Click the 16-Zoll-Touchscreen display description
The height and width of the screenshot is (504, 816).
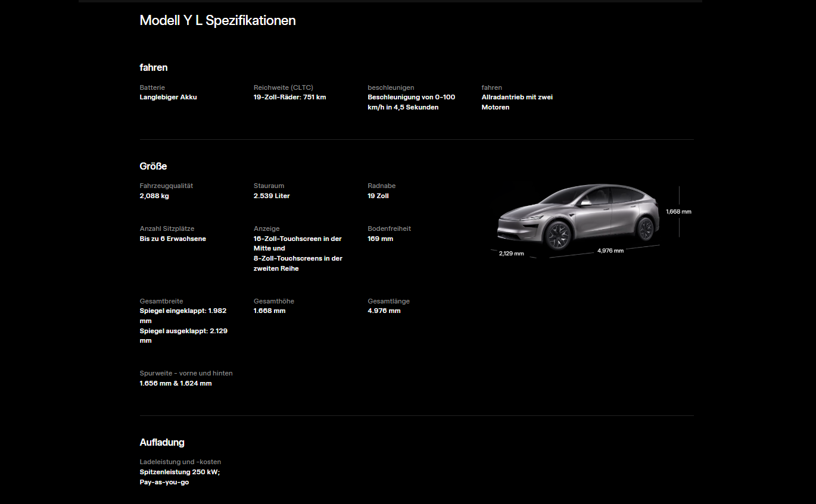tap(298, 253)
